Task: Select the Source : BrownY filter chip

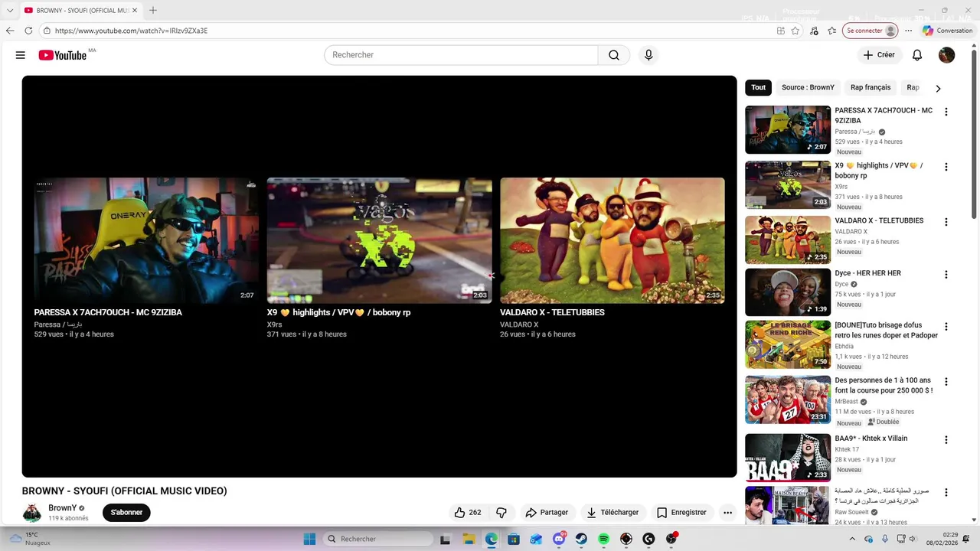Action: pyautogui.click(x=808, y=87)
